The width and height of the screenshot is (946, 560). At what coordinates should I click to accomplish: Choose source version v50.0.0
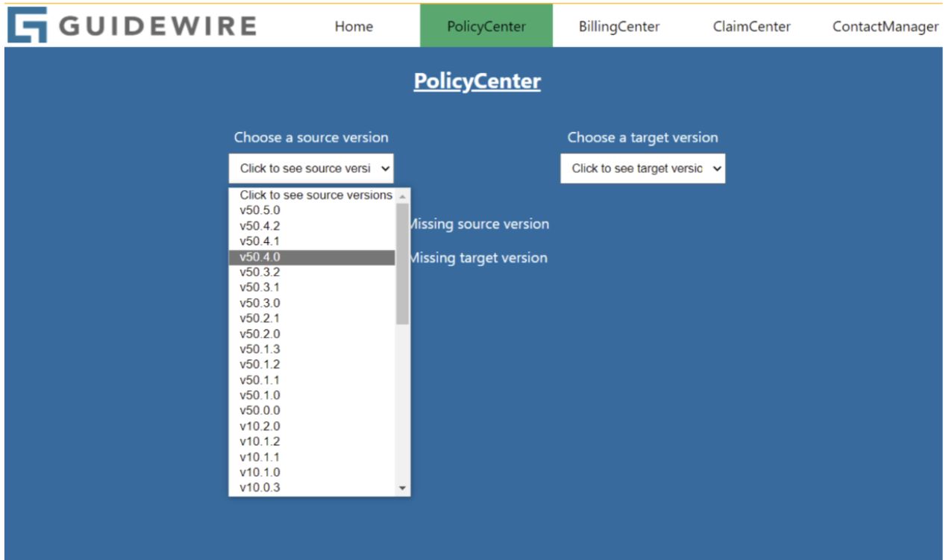pyautogui.click(x=313, y=411)
